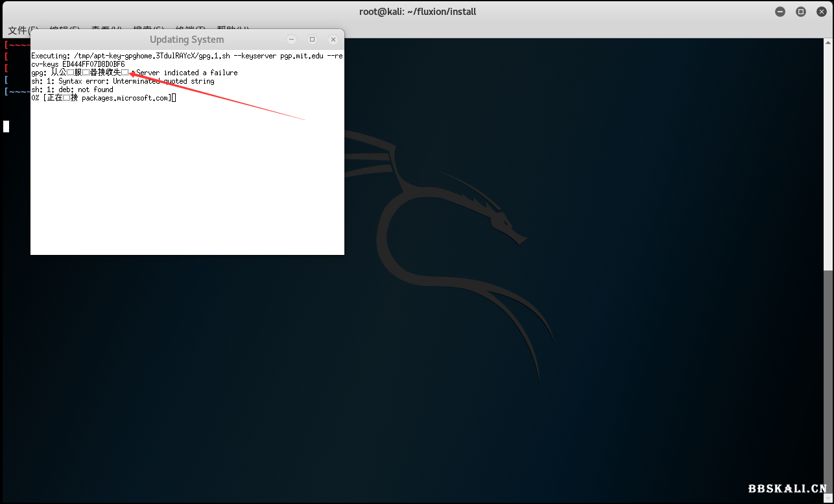Click the white block cursor in main terminal
This screenshot has height=504, width=834.
coord(6,126)
